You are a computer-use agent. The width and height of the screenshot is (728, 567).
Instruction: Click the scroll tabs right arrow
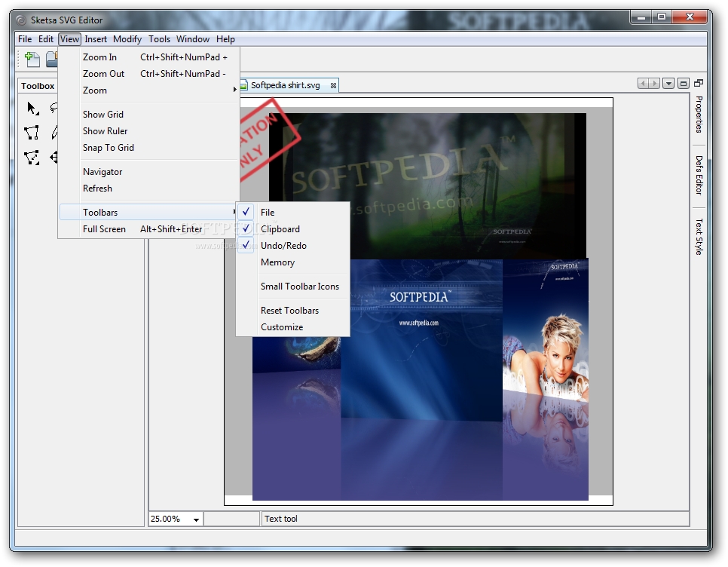(x=654, y=84)
